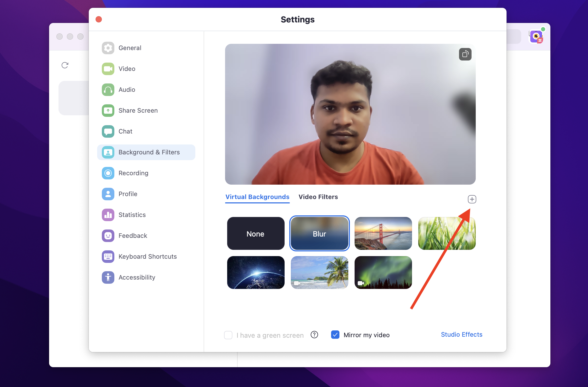Select Earth from space background
The image size is (588, 387).
click(256, 272)
